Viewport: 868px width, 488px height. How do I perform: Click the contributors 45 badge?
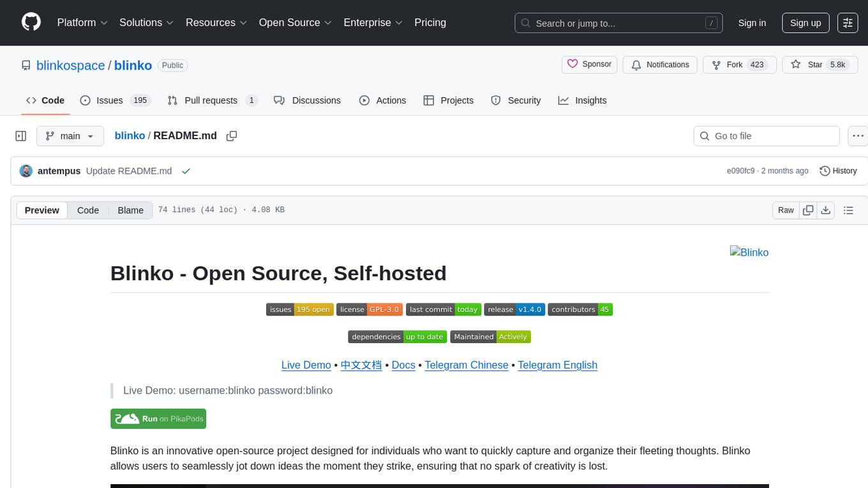click(x=580, y=309)
